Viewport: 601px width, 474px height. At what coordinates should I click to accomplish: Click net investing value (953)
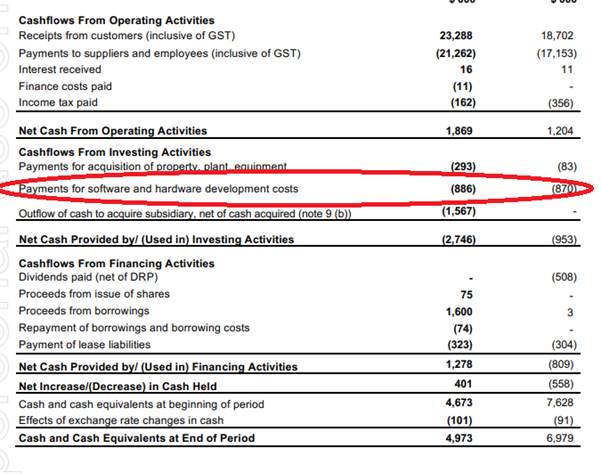click(x=564, y=239)
